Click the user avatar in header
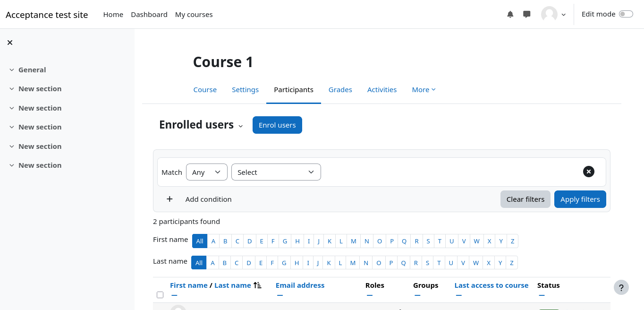The image size is (644, 310). pyautogui.click(x=549, y=15)
